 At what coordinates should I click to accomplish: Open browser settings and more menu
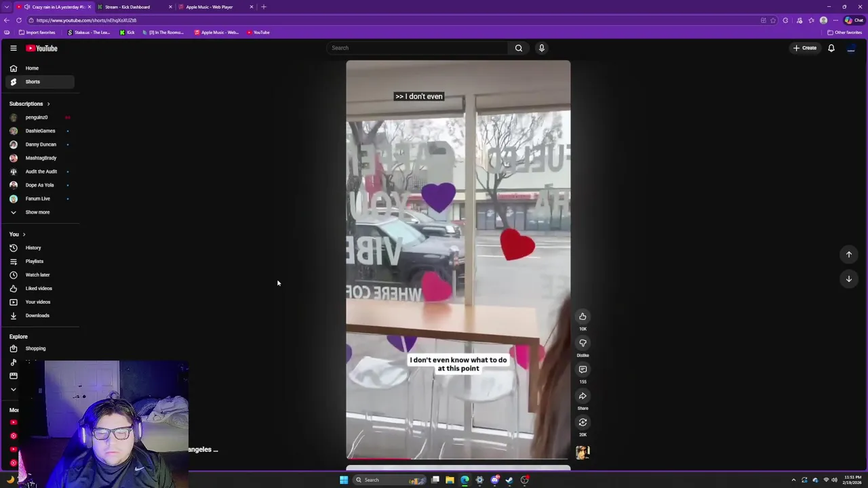[x=835, y=20]
